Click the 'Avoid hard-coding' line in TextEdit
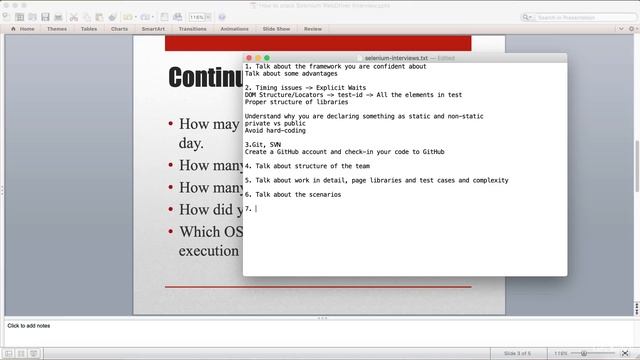 coord(275,131)
